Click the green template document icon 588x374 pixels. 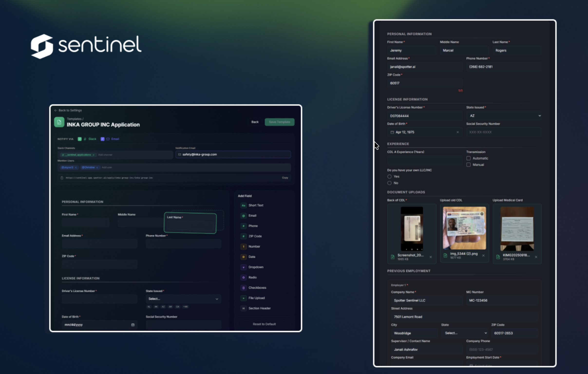(59, 122)
